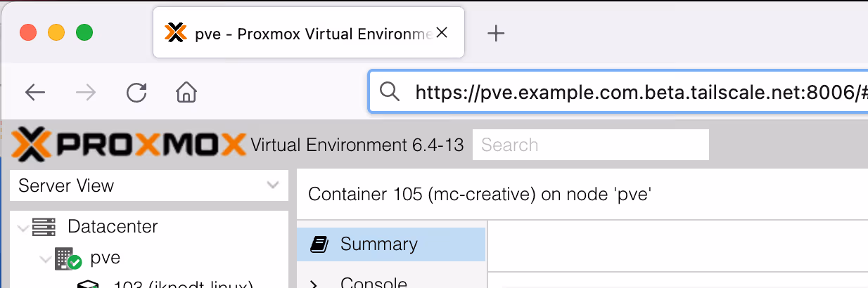Switch to the Console tab
Image resolution: width=868 pixels, height=288 pixels.
[x=373, y=282]
